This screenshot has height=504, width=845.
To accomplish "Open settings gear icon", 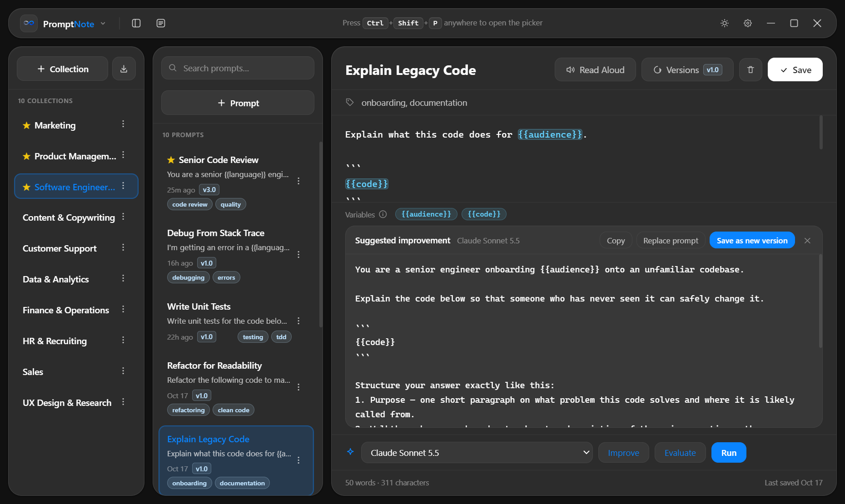I will coord(748,23).
